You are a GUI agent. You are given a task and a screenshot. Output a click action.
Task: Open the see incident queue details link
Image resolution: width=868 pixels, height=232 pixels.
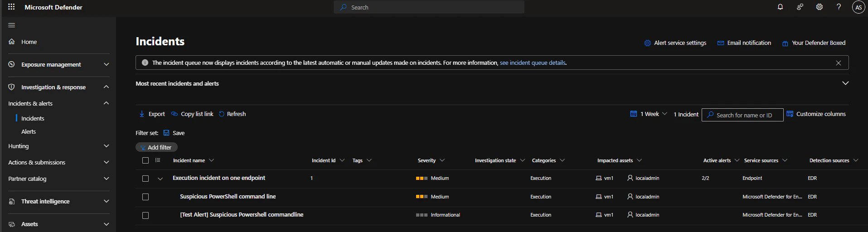click(x=533, y=63)
